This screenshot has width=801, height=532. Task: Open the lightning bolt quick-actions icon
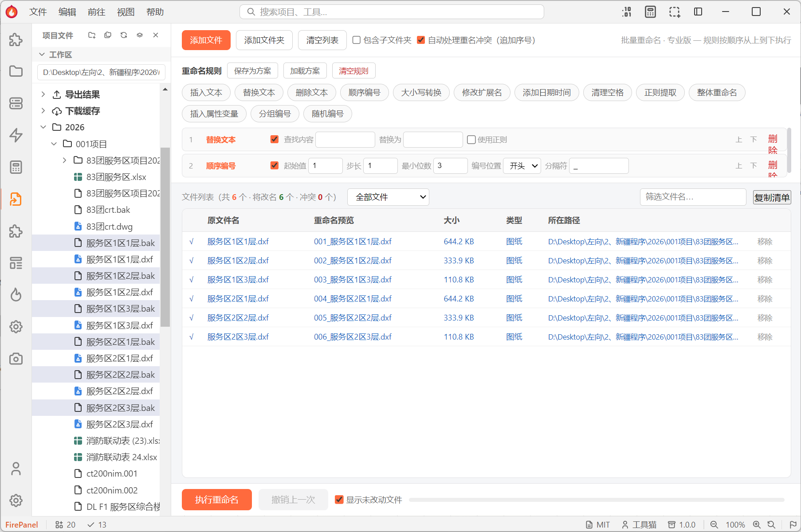pos(16,135)
